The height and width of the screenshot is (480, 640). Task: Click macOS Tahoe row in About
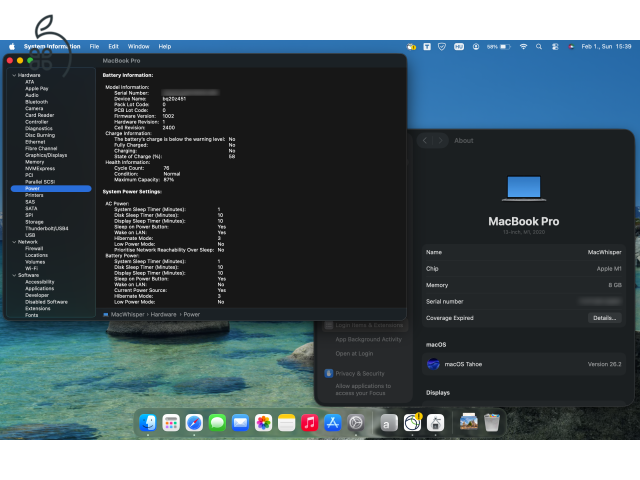point(524,364)
